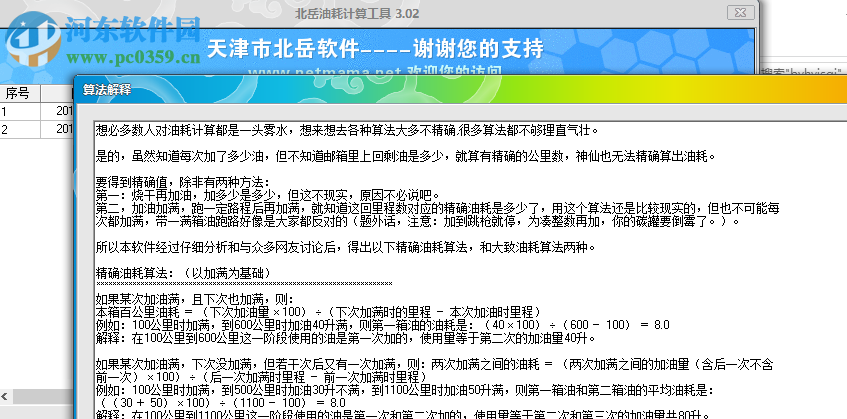Click the line 如果某次加油满，且下次也加满
The width and height of the screenshot is (847, 419).
point(194,299)
